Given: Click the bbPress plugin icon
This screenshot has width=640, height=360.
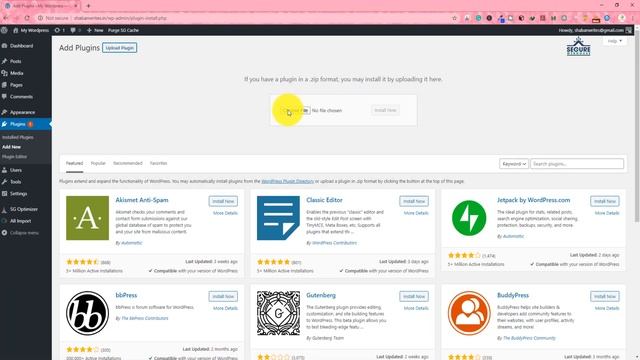Looking at the screenshot, I should [x=87, y=313].
